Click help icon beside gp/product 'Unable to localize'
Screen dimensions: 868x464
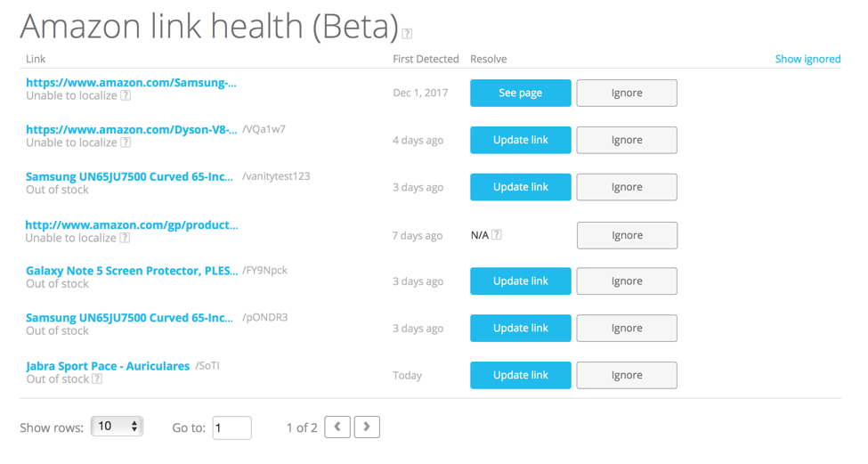pyautogui.click(x=126, y=238)
